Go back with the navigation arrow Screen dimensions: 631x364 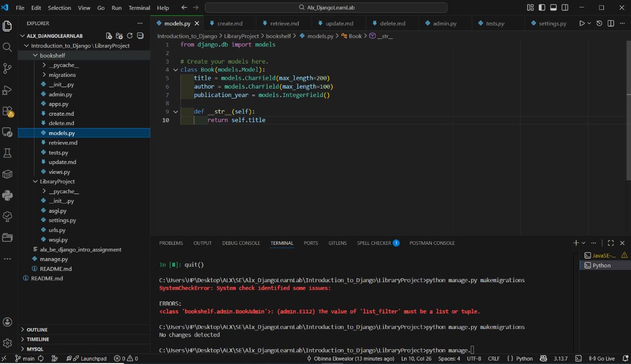(x=184, y=8)
